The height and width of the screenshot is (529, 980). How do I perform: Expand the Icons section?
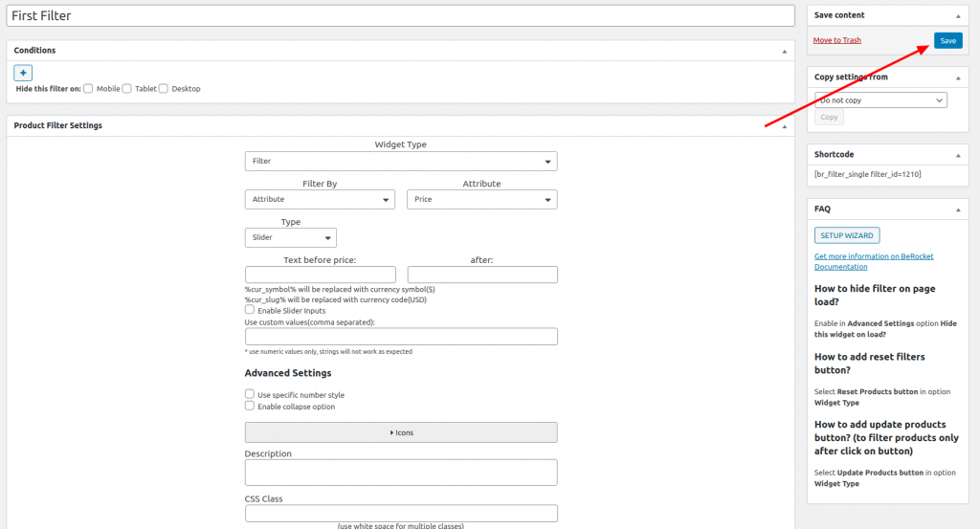click(400, 432)
